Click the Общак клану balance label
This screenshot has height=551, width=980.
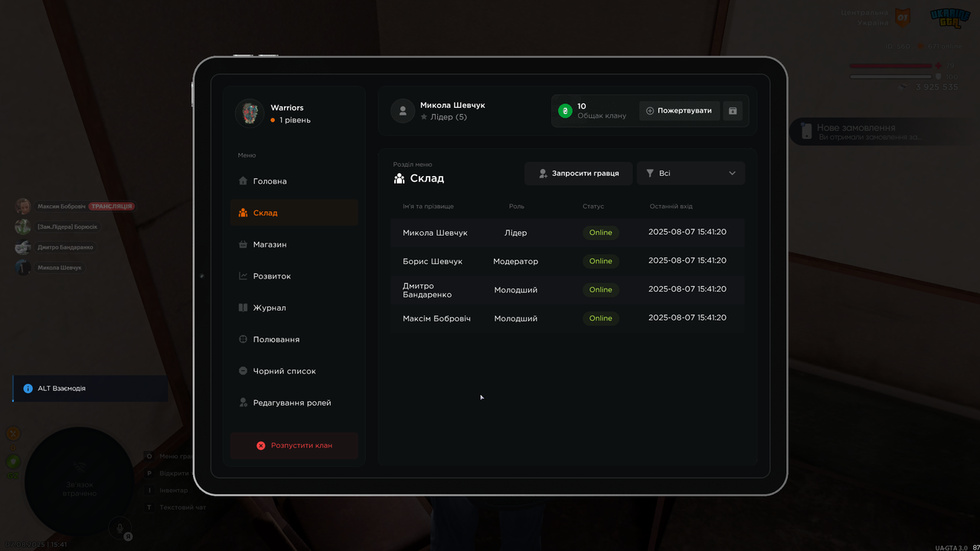point(602,116)
